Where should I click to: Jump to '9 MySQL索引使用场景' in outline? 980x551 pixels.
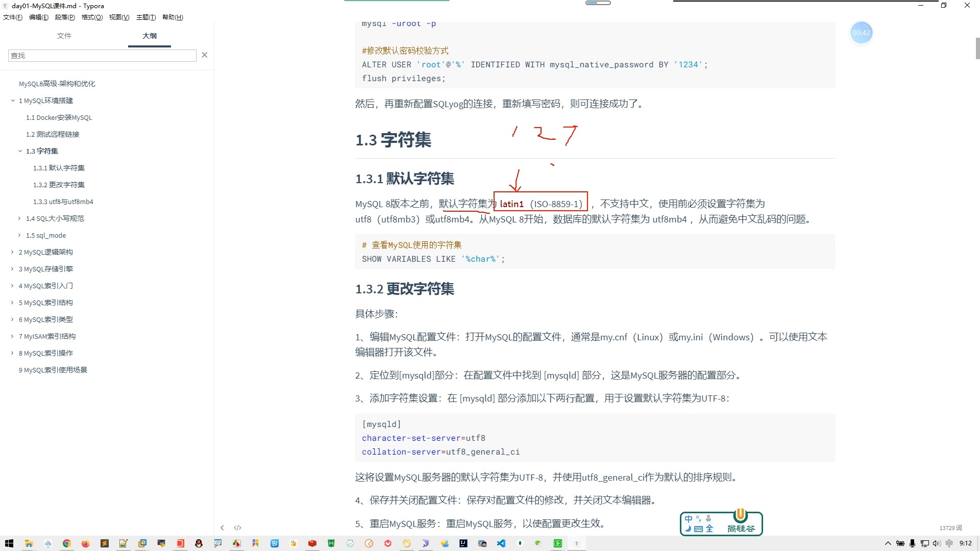tap(53, 370)
